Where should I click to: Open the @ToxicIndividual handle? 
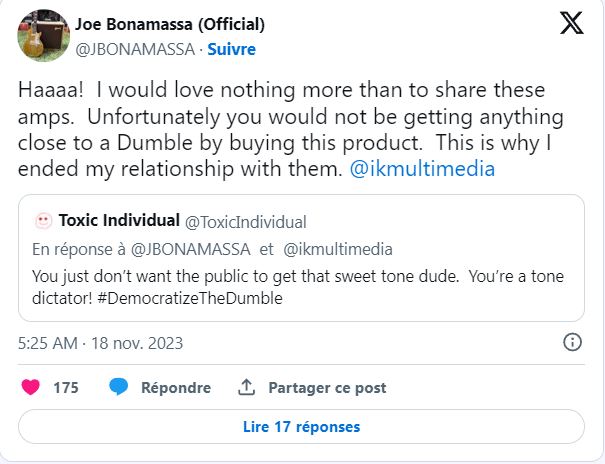point(245,222)
